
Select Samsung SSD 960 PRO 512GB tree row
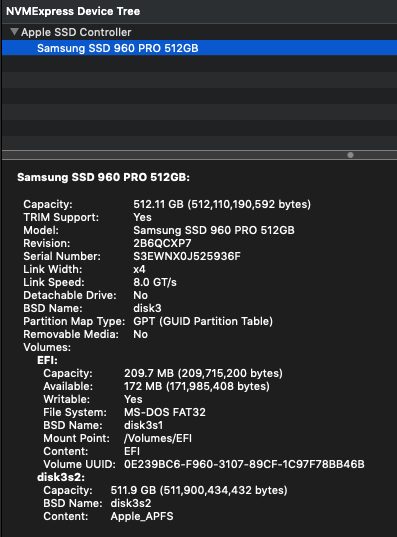199,48
